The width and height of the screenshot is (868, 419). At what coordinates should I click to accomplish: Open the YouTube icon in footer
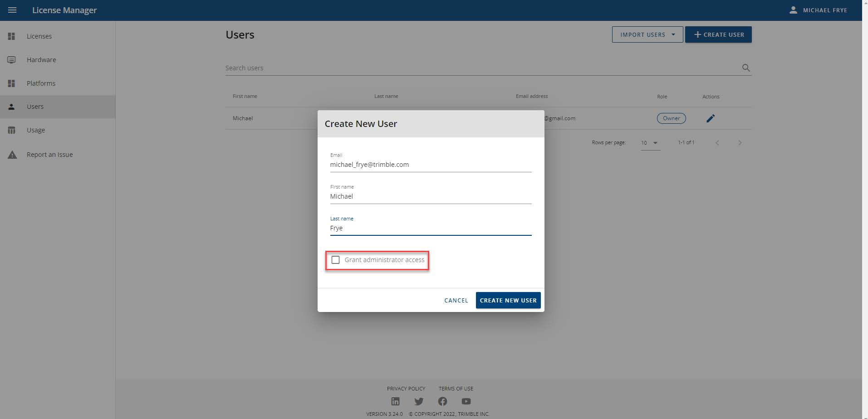pos(466,401)
